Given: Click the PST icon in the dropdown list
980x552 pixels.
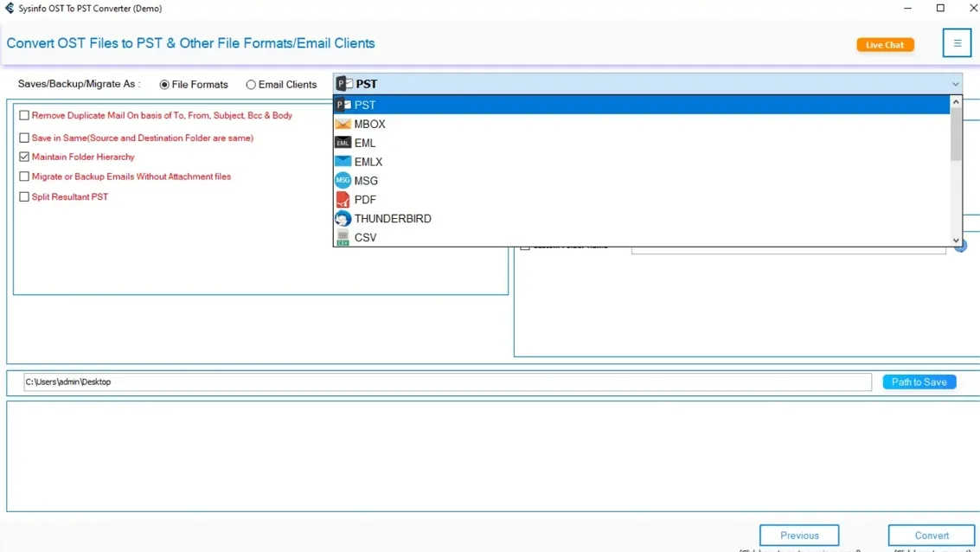Looking at the screenshot, I should click(x=343, y=105).
